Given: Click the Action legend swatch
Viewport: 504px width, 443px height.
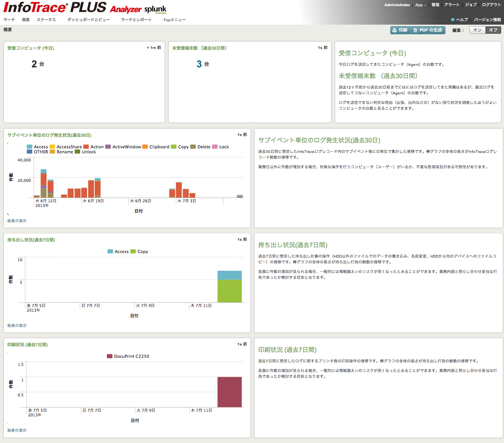Looking at the screenshot, I should (86, 147).
